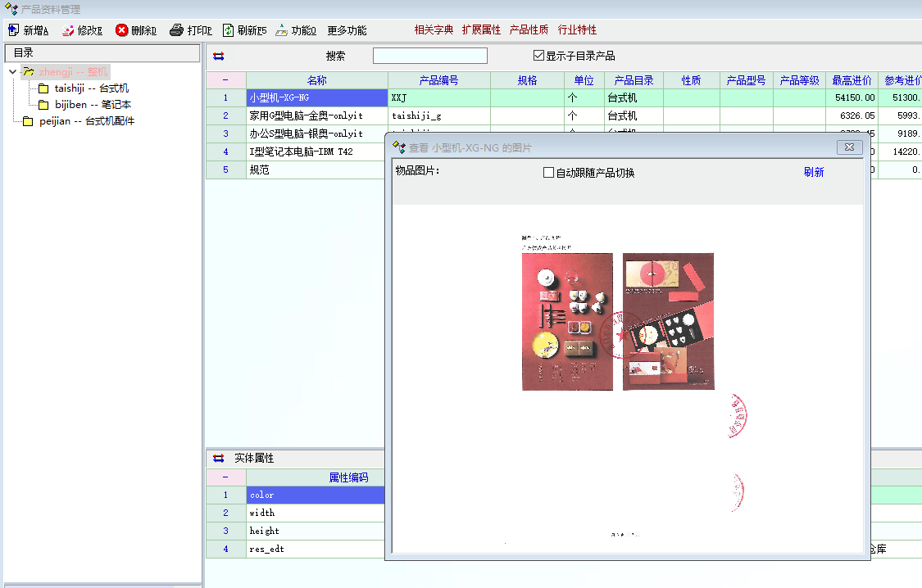Click the 新增 (Add) toolbar icon

pos(13,30)
